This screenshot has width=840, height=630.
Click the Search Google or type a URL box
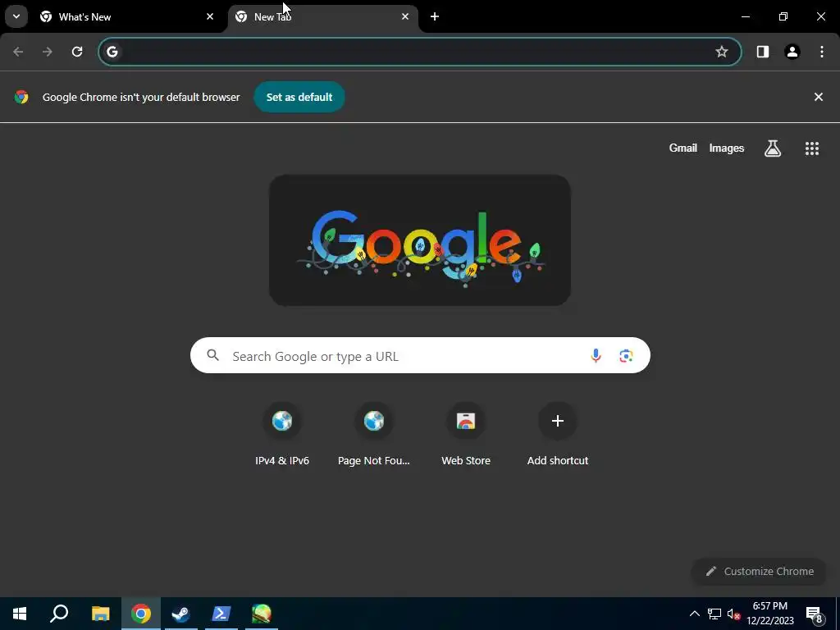pos(420,356)
